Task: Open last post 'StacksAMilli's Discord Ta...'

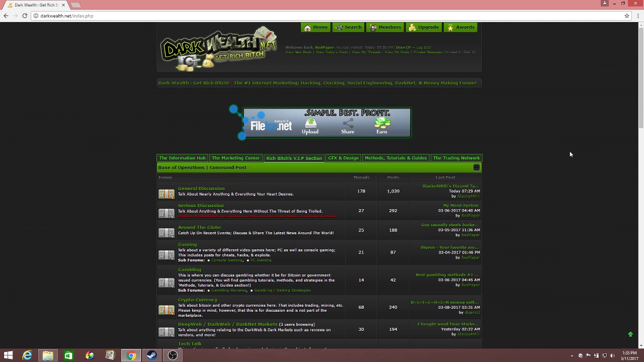Action: [x=450, y=186]
